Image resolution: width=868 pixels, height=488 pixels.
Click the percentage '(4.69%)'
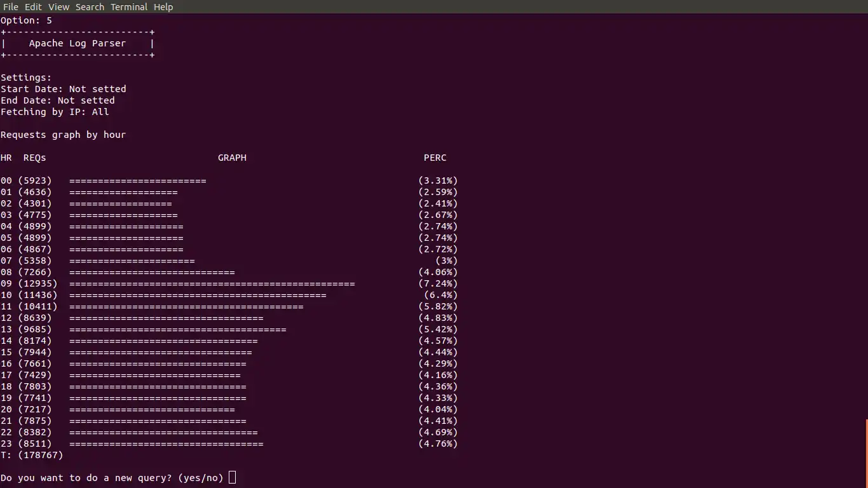[x=438, y=432]
